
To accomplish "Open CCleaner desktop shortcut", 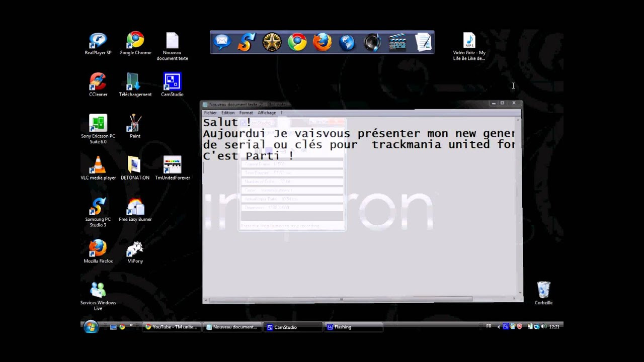I will coord(98,85).
